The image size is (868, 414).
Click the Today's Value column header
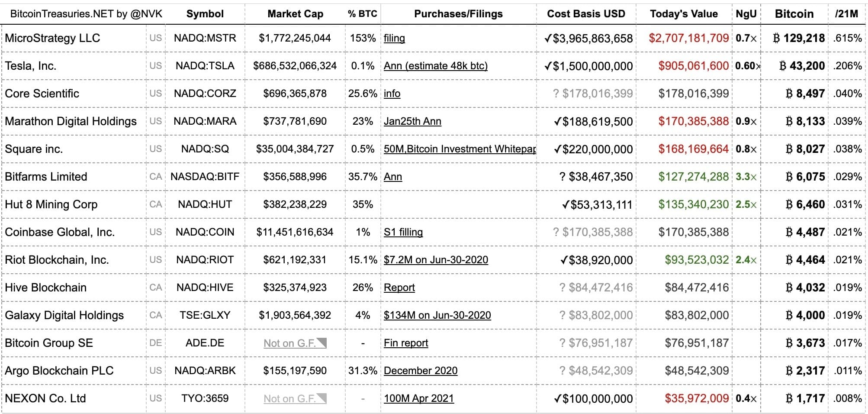[x=684, y=14]
